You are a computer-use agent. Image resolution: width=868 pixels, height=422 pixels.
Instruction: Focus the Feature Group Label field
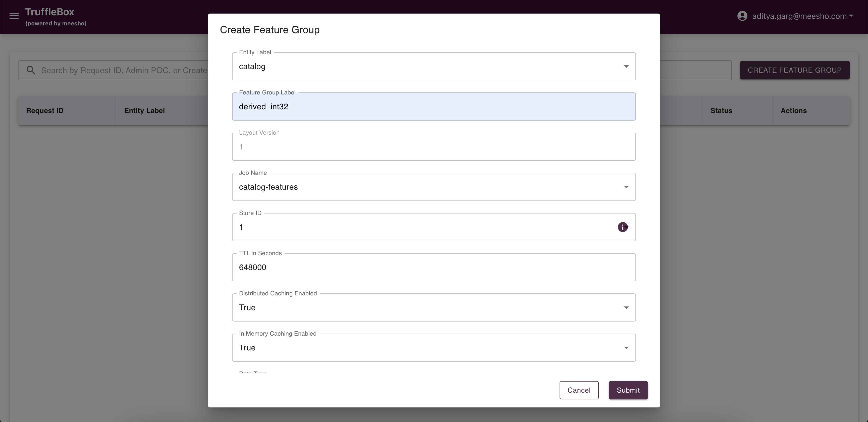tap(434, 107)
